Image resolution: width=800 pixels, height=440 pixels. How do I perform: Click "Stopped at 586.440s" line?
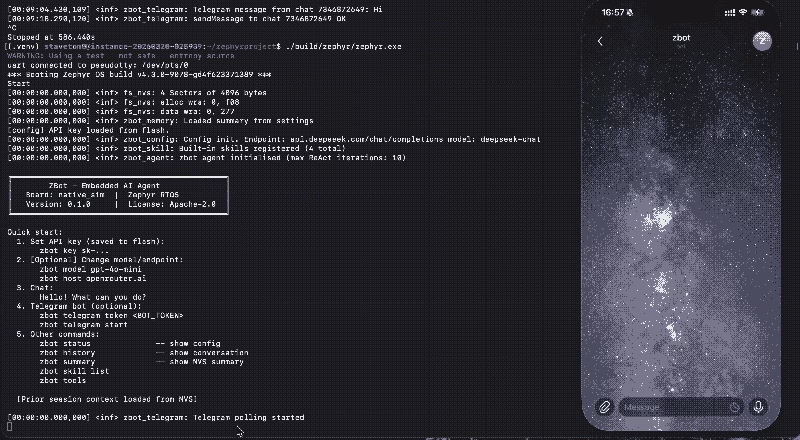click(51, 37)
